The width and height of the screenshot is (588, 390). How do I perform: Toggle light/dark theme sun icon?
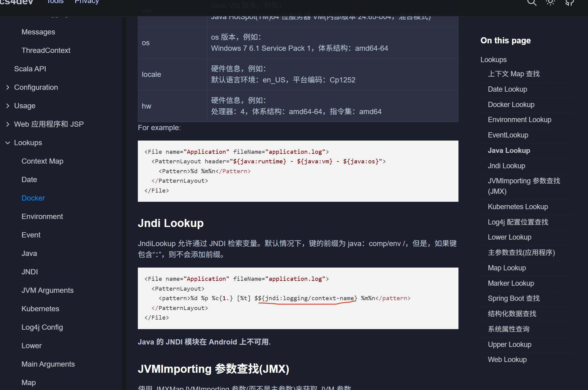(550, 2)
